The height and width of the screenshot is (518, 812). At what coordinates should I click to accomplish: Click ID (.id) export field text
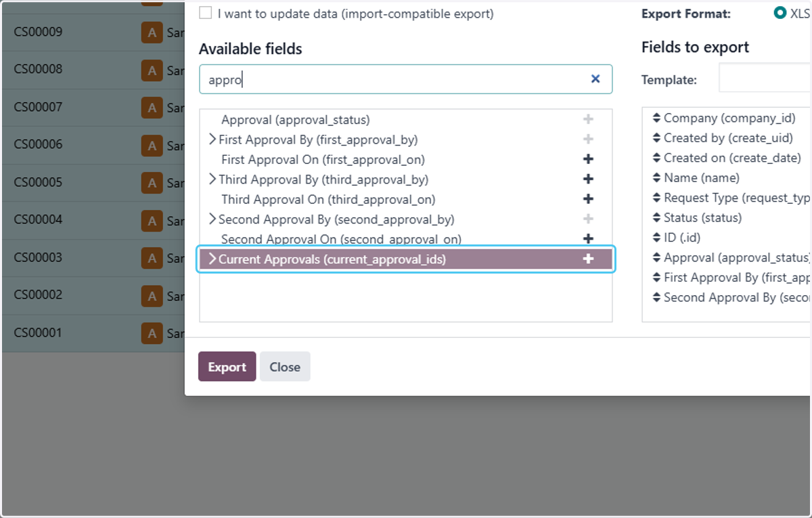pos(682,238)
